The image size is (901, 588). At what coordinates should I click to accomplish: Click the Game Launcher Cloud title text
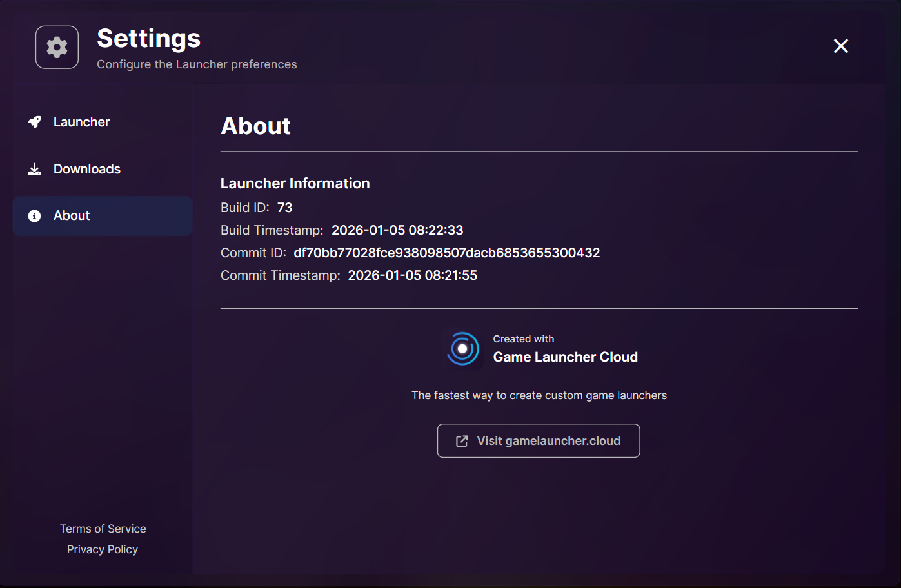click(565, 357)
